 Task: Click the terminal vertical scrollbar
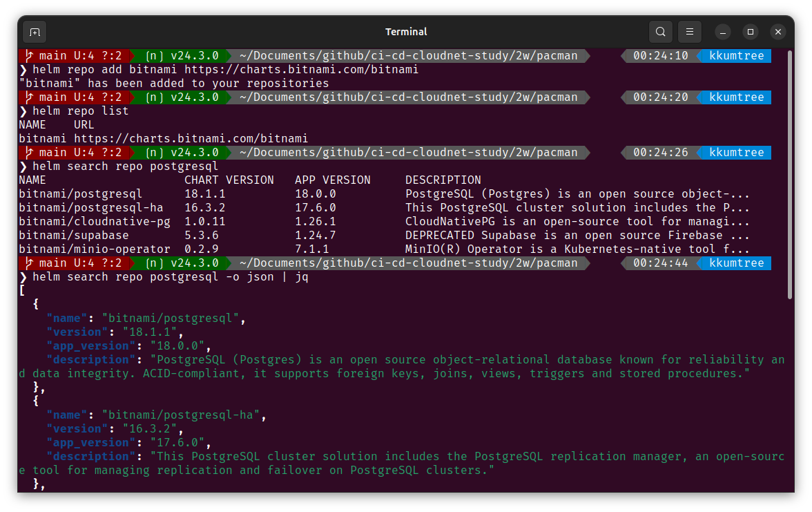(790, 176)
